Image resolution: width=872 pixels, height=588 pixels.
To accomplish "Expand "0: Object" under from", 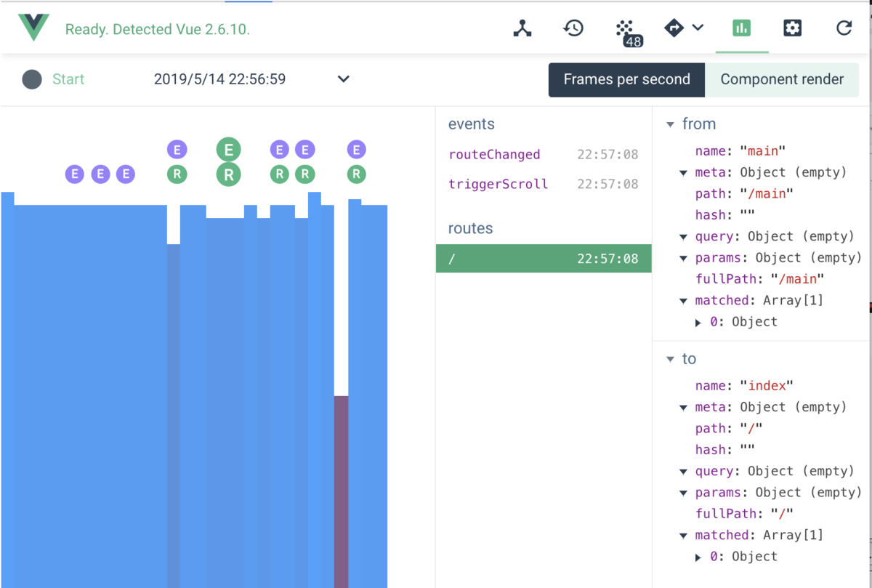I will [x=698, y=322].
